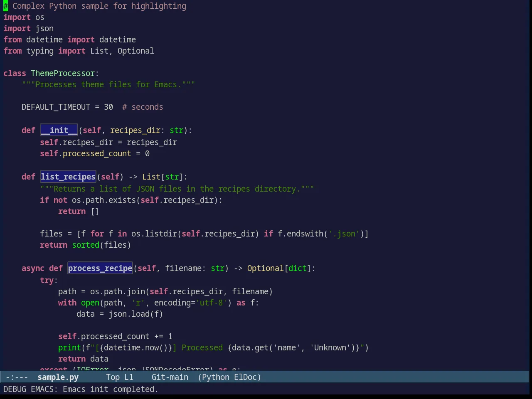532x399 pixels.
Task: Click the list_recipes function name
Action: click(68, 177)
